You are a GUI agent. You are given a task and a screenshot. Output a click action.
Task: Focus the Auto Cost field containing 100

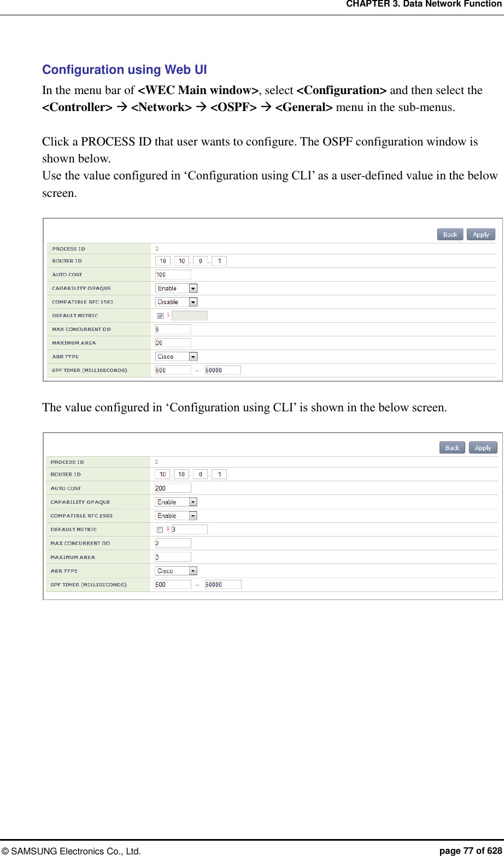tap(173, 275)
